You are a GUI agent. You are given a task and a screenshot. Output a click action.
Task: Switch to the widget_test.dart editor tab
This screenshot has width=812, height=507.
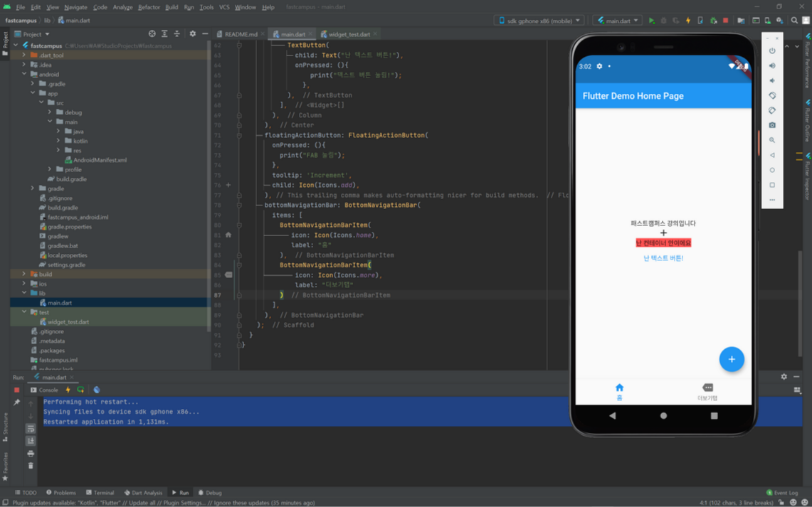pos(349,34)
